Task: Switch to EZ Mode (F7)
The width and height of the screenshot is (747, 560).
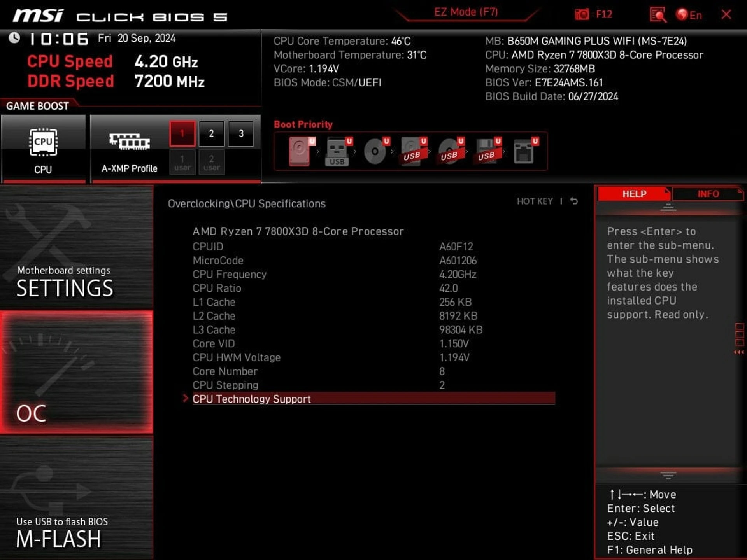Action: coord(466,12)
